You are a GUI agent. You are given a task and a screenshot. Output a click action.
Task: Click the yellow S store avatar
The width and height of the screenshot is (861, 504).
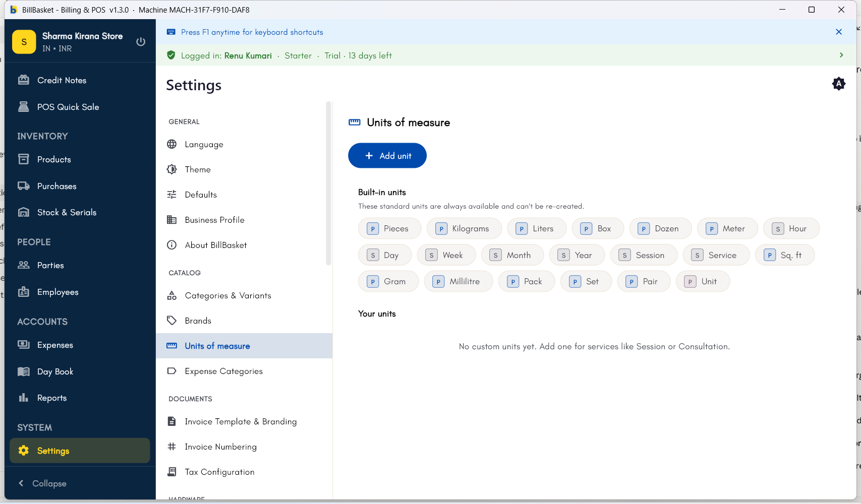point(24,42)
